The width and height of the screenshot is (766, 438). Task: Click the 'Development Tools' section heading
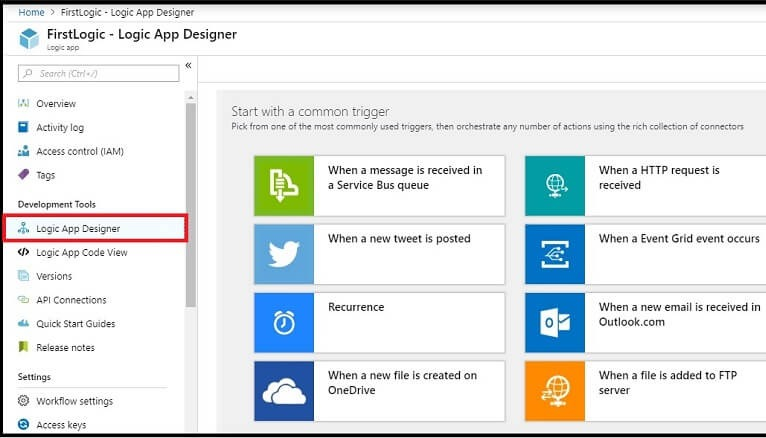tap(57, 204)
